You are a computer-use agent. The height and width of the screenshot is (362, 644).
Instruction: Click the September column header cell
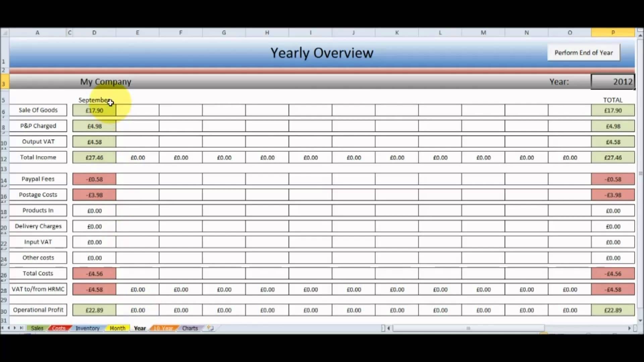click(x=94, y=100)
